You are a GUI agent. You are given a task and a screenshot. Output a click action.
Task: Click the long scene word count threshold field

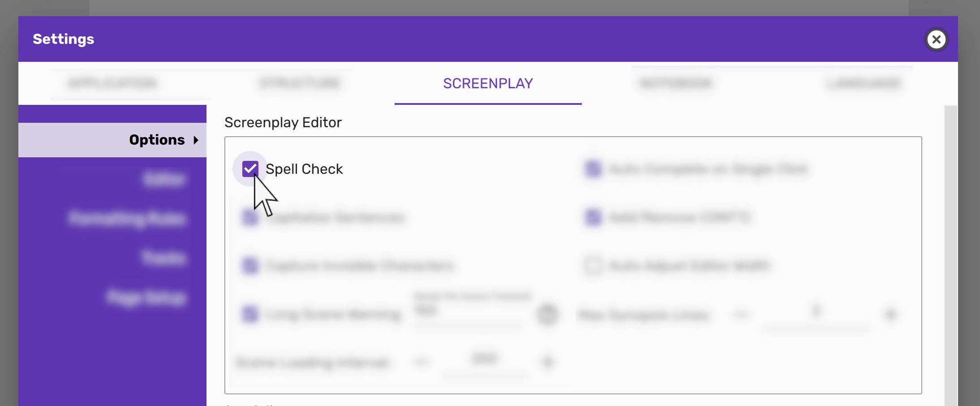tap(468, 311)
